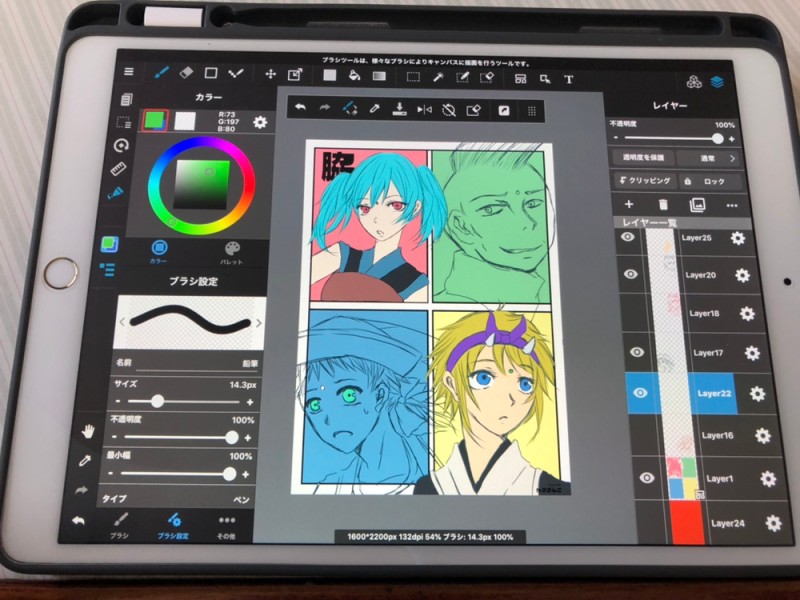
Task: Decrease brush size with minus button
Action: point(118,402)
